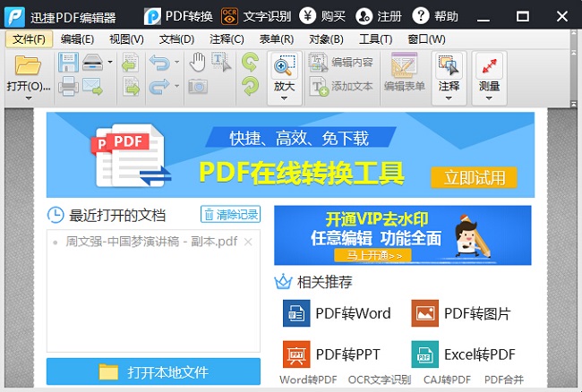This screenshot has height=392, width=582.
Task: Click the Edit content (编辑内容) tool
Action: click(341, 63)
